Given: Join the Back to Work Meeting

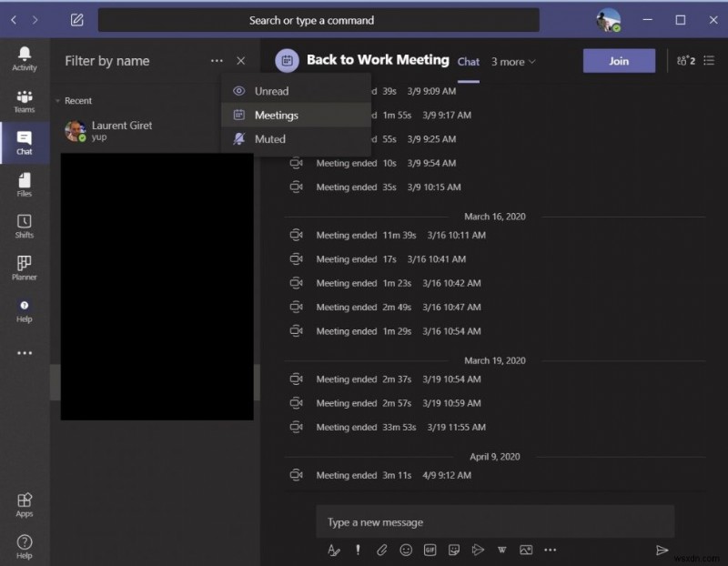Looking at the screenshot, I should [619, 60].
